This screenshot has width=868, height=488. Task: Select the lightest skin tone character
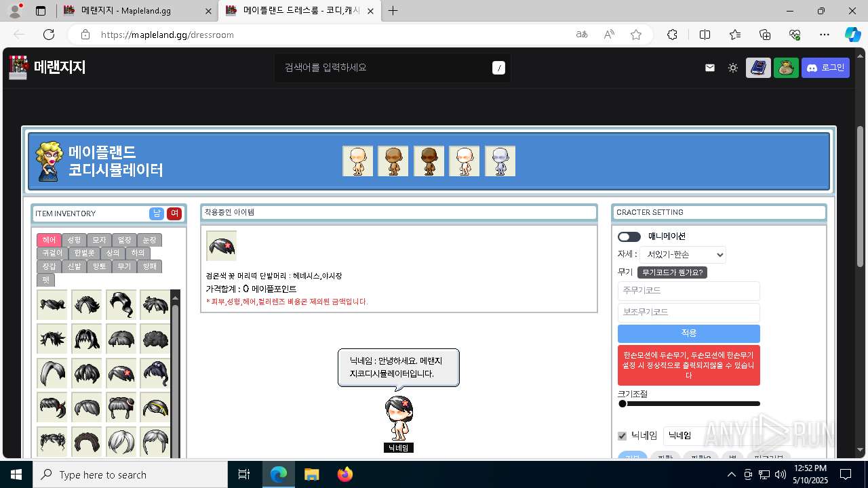pyautogui.click(x=357, y=161)
